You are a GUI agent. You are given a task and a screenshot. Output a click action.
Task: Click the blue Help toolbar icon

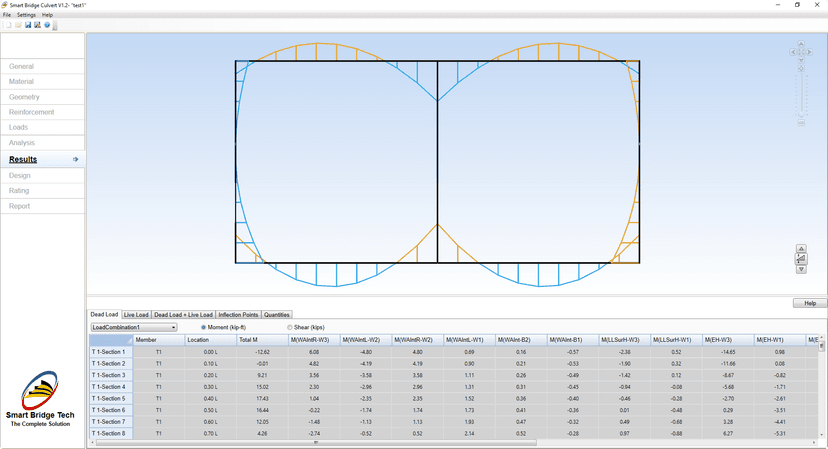[47, 25]
